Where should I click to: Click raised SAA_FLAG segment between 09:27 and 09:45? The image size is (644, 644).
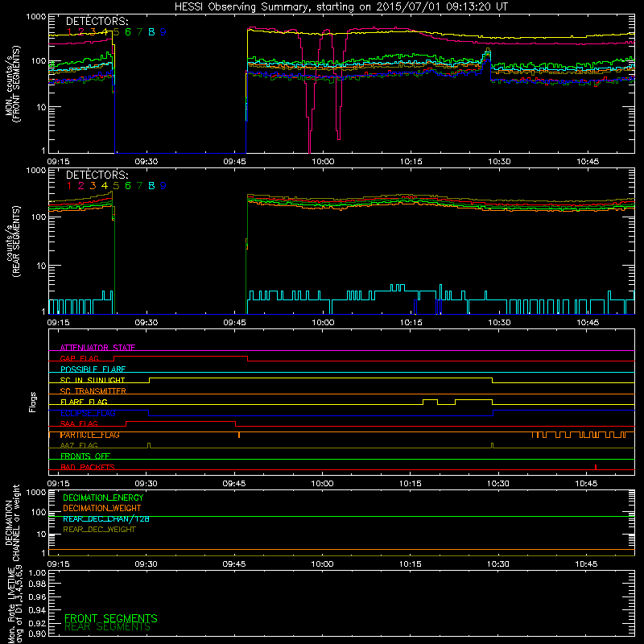click(180, 421)
